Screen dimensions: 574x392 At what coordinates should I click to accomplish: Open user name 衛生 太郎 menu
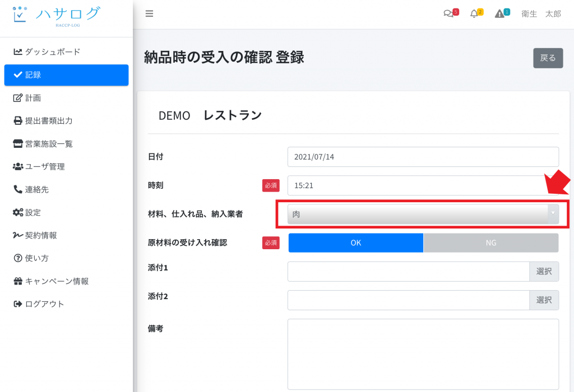[x=541, y=14]
